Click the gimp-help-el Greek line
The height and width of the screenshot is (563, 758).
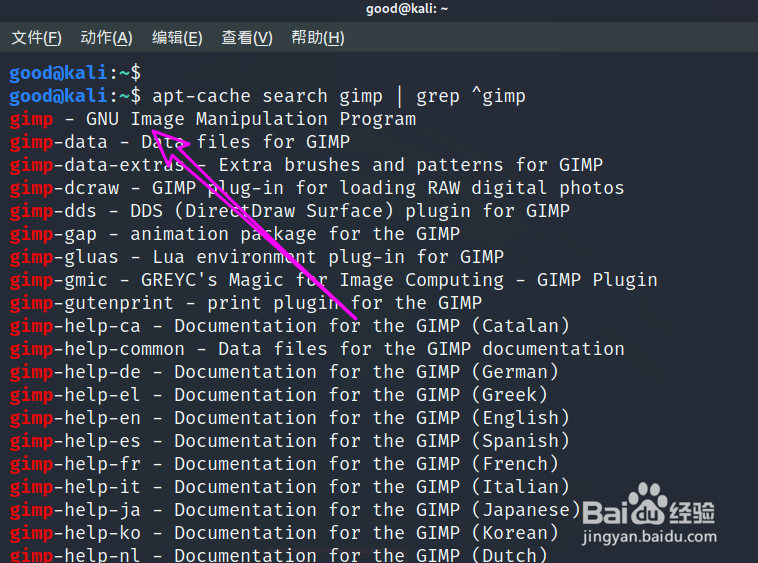point(278,395)
